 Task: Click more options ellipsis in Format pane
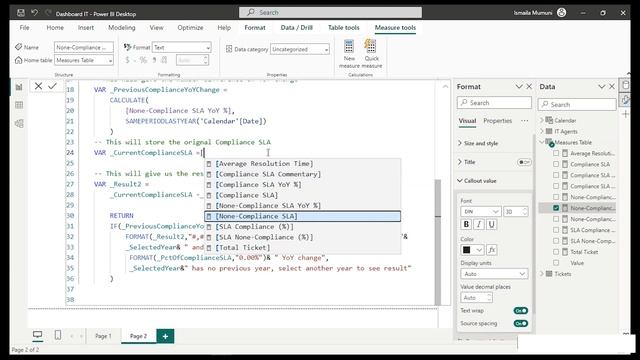524,121
